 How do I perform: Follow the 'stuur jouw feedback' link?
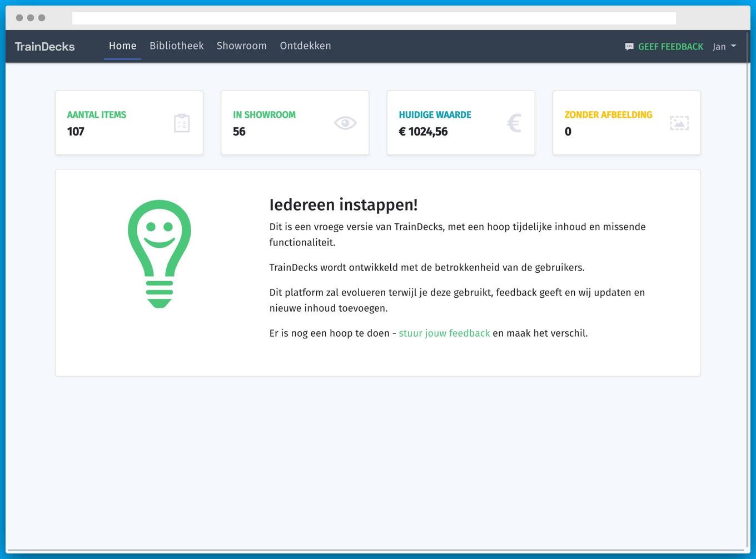[444, 333]
